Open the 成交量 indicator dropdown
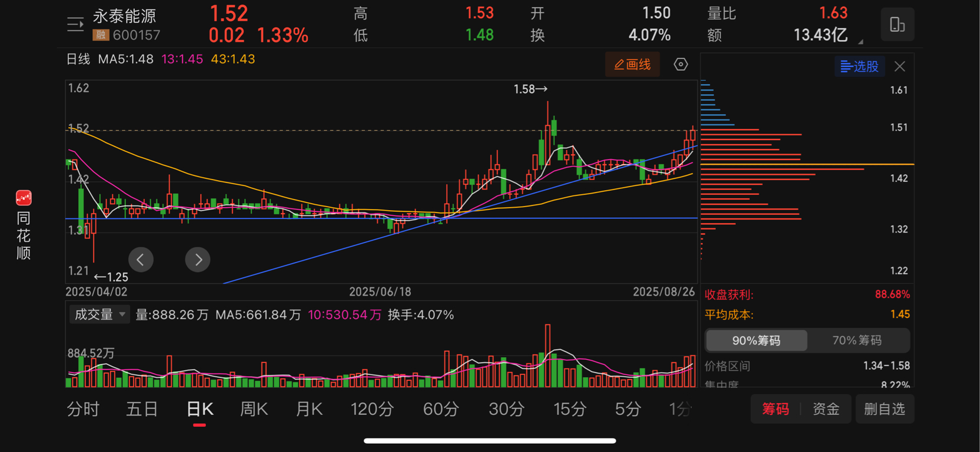 click(x=99, y=315)
